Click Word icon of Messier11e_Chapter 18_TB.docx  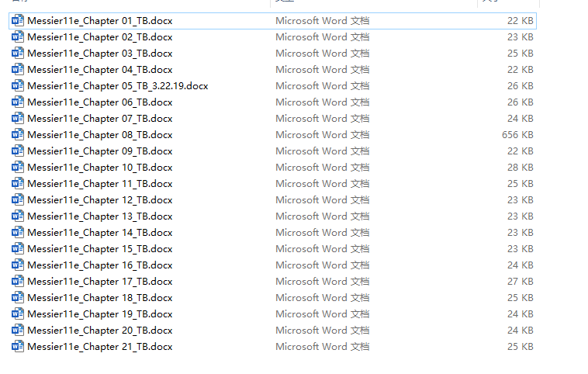pos(18,297)
